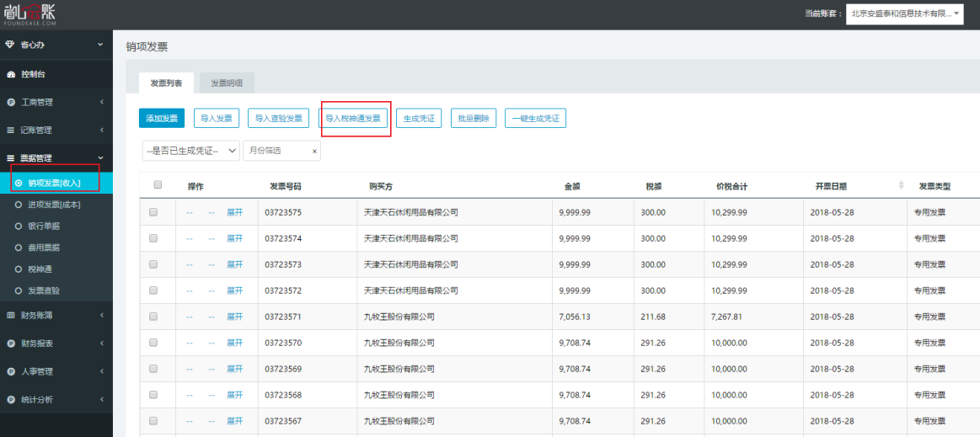The width and height of the screenshot is (980, 437).
Task: Click circle icon beside 进项发票[成本]
Action: pos(19,205)
